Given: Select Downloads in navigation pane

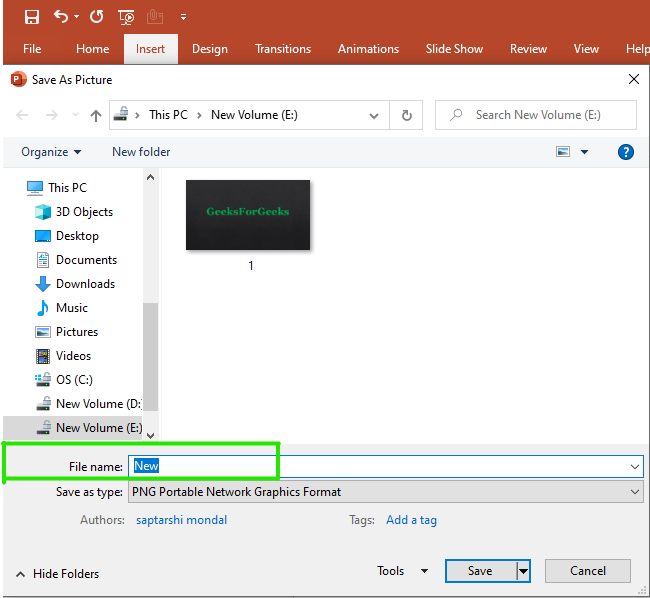Looking at the screenshot, I should [85, 284].
